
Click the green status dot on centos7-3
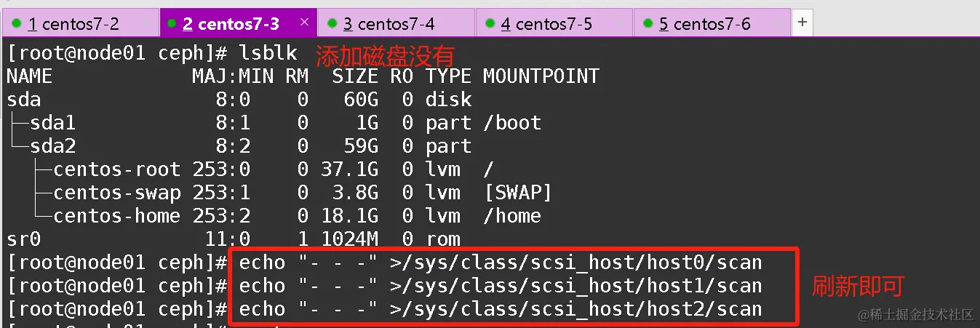pos(172,24)
